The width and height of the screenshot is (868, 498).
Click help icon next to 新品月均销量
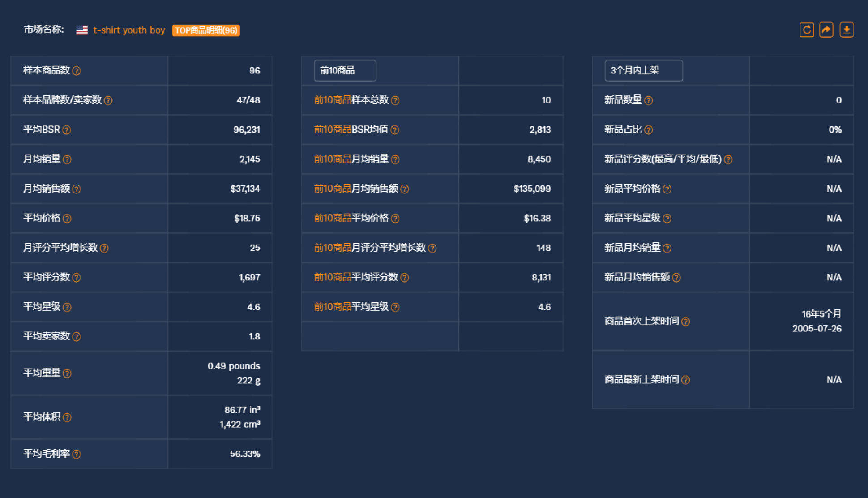pos(667,248)
